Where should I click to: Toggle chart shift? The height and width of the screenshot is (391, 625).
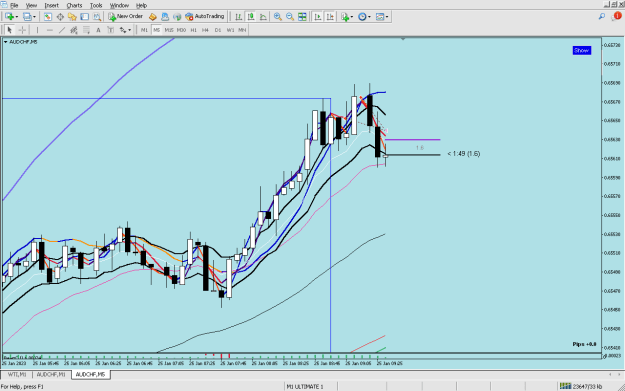330,17
